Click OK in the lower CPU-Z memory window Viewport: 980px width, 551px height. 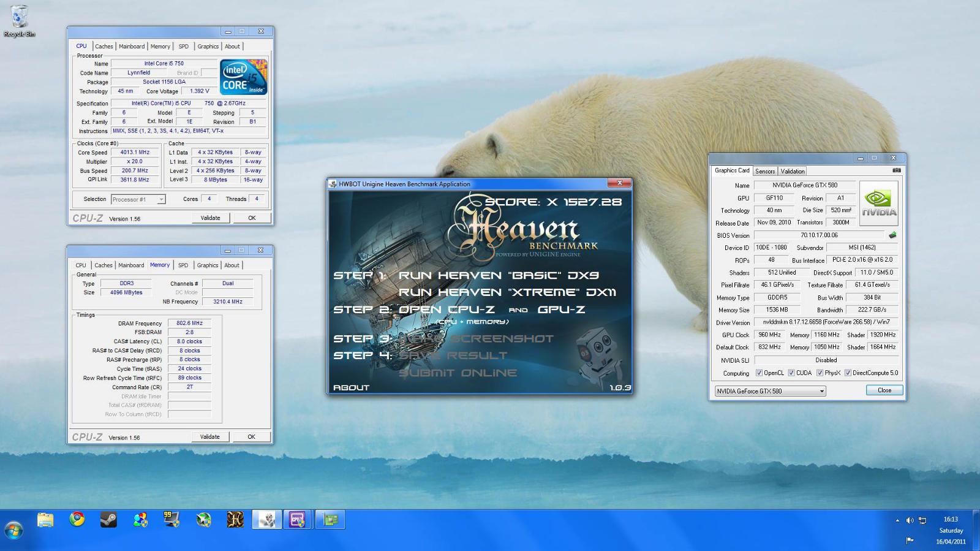(x=251, y=437)
